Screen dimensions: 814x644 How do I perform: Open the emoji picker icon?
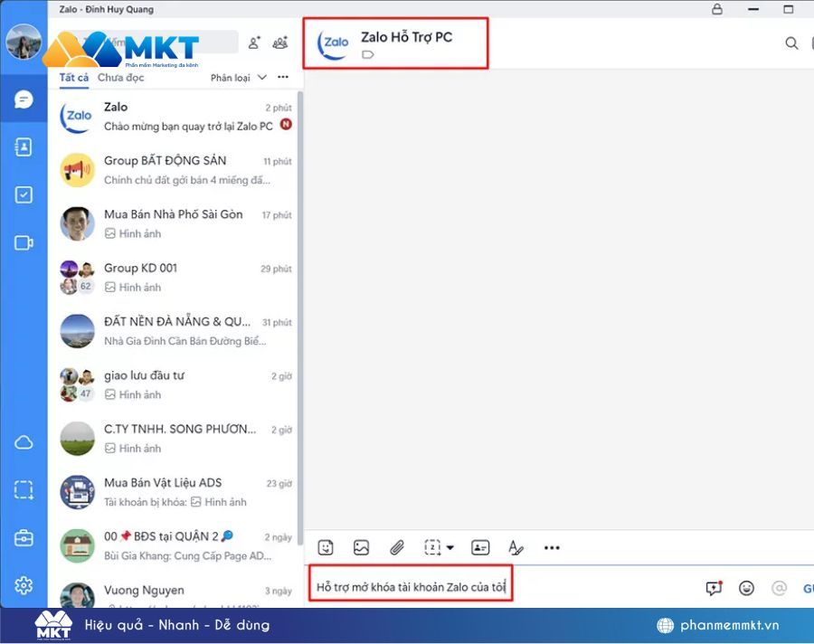click(x=746, y=588)
